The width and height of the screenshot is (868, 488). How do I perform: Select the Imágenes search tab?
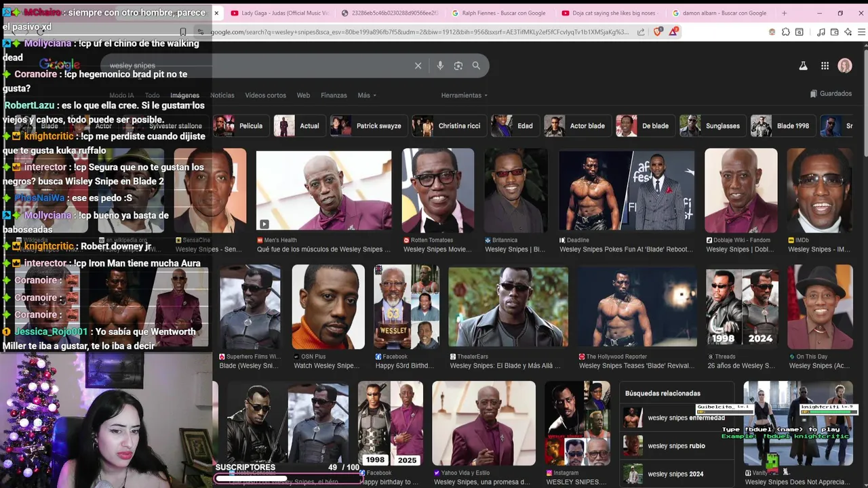184,96
